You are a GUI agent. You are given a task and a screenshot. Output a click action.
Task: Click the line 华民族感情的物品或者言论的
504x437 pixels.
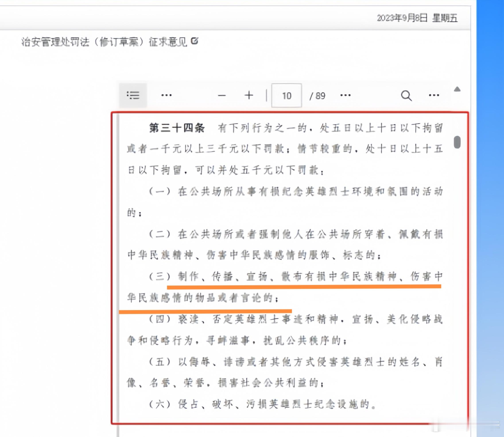[203, 298]
